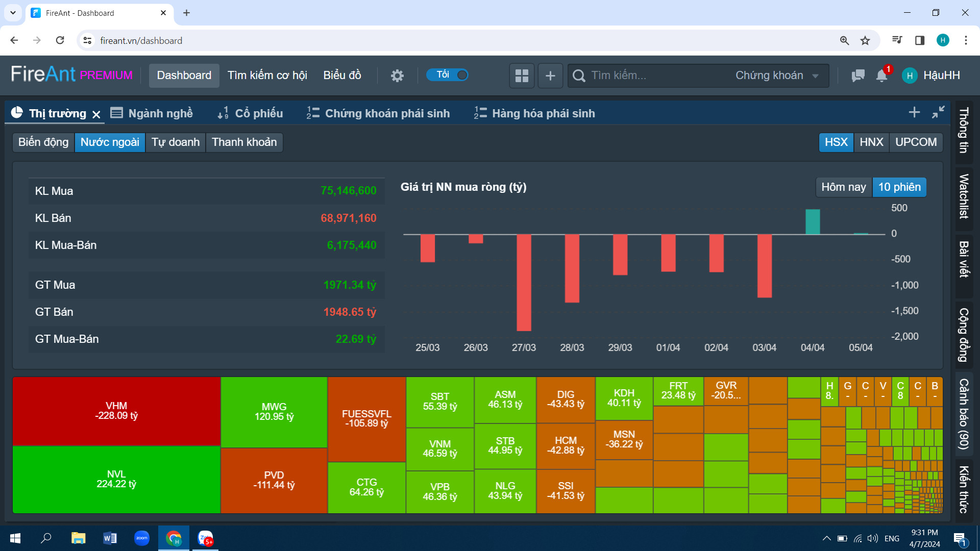Expand the Watchlist side panel
The height and width of the screenshot is (551, 980).
point(964,196)
